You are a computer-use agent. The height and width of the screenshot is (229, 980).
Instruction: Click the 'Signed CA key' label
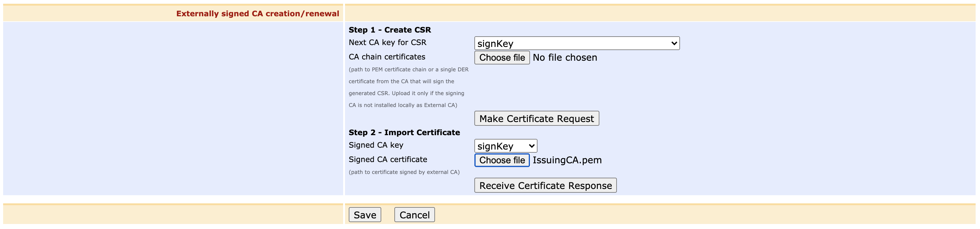[x=376, y=145]
